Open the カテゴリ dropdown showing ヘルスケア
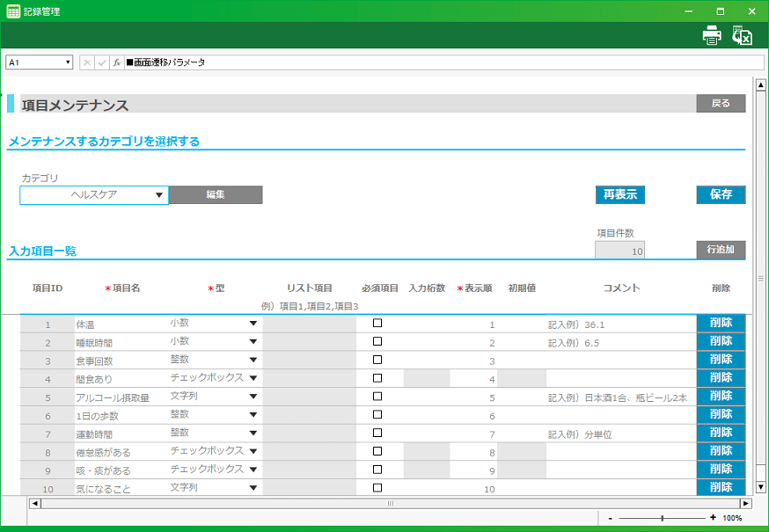 (x=160, y=194)
